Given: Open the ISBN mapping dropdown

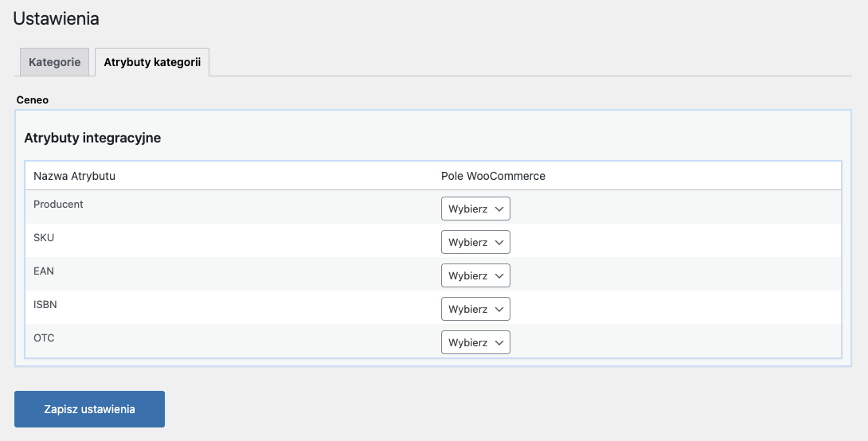Looking at the screenshot, I should [475, 309].
